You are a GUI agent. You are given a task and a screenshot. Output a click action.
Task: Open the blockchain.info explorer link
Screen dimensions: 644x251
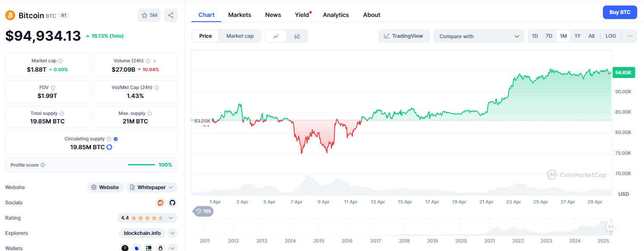142,233
